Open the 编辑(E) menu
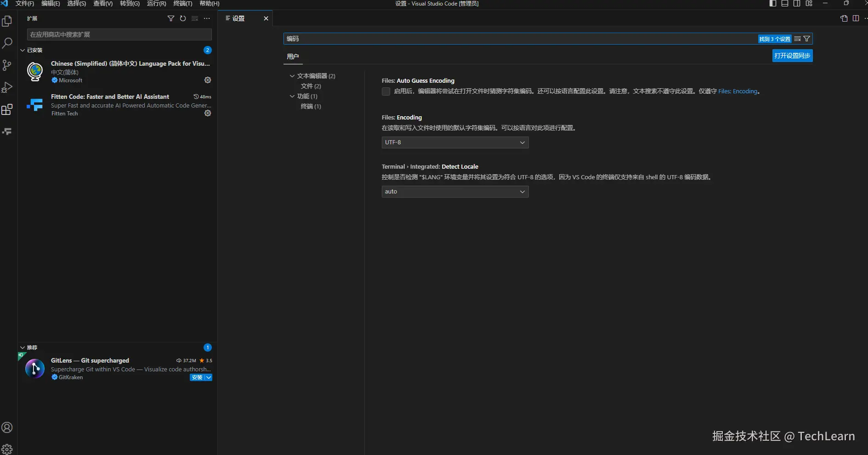Screen dimensions: 868x455 (51, 4)
